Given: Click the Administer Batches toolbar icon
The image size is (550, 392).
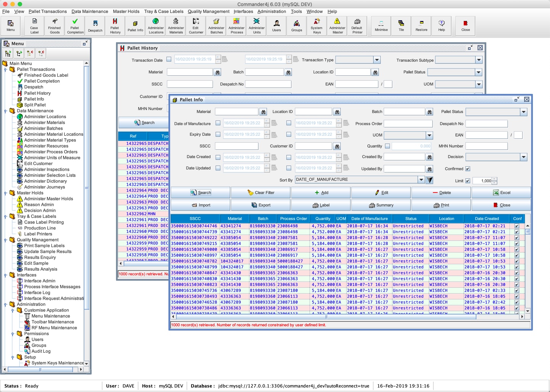Looking at the screenshot, I should 216,26.
